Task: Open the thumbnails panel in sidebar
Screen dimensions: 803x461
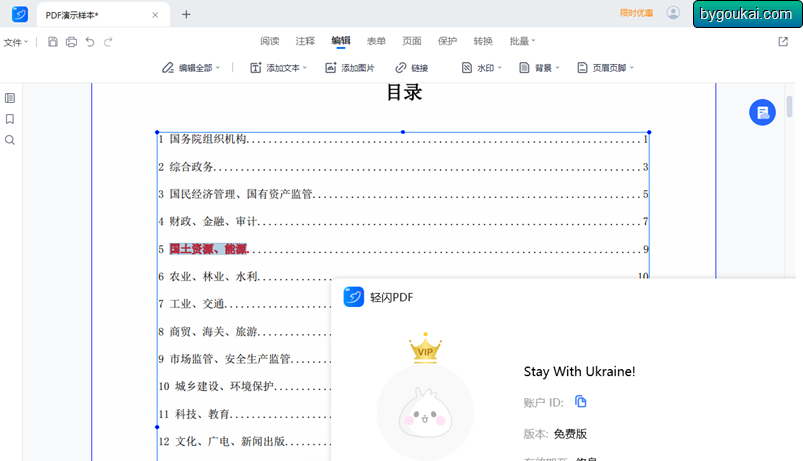Action: tap(10, 98)
